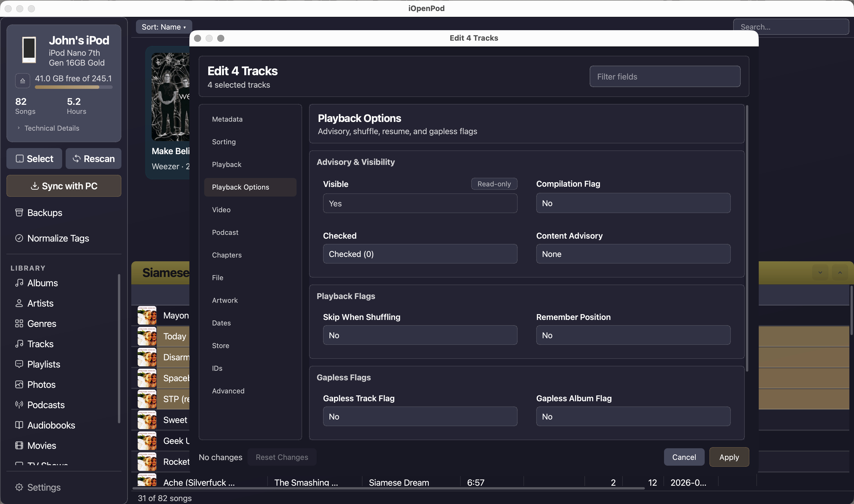
Task: Click the Today track artwork thumbnail
Action: coord(147,336)
